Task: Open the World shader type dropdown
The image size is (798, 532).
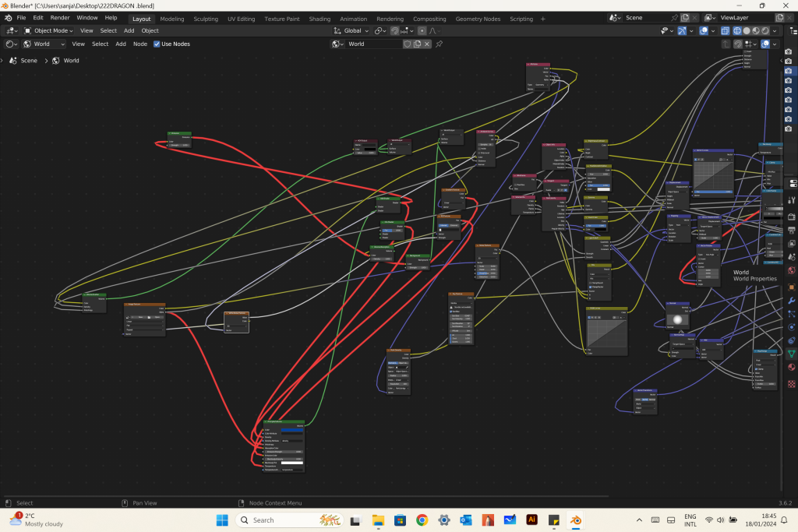Action: tap(44, 44)
